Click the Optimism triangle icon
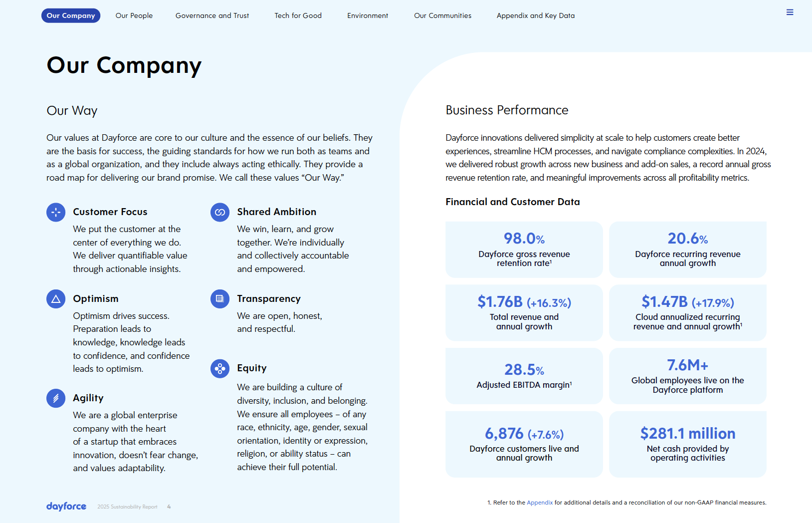 click(x=56, y=299)
